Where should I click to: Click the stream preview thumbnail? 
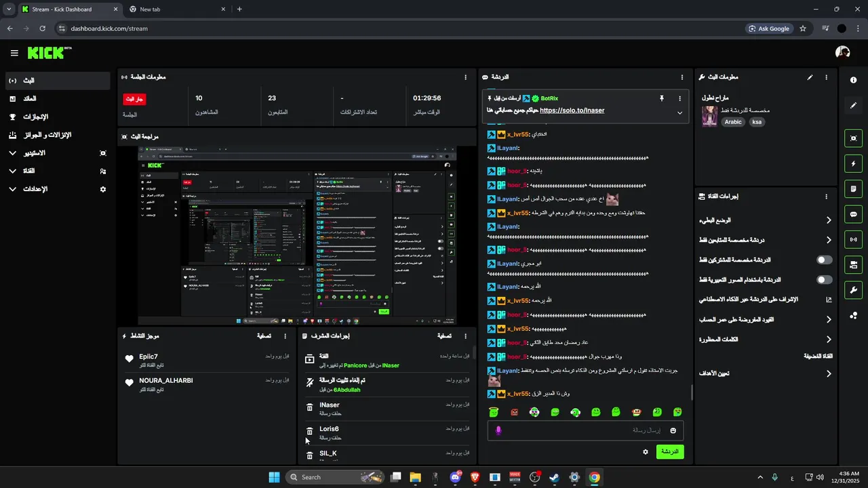(296, 235)
